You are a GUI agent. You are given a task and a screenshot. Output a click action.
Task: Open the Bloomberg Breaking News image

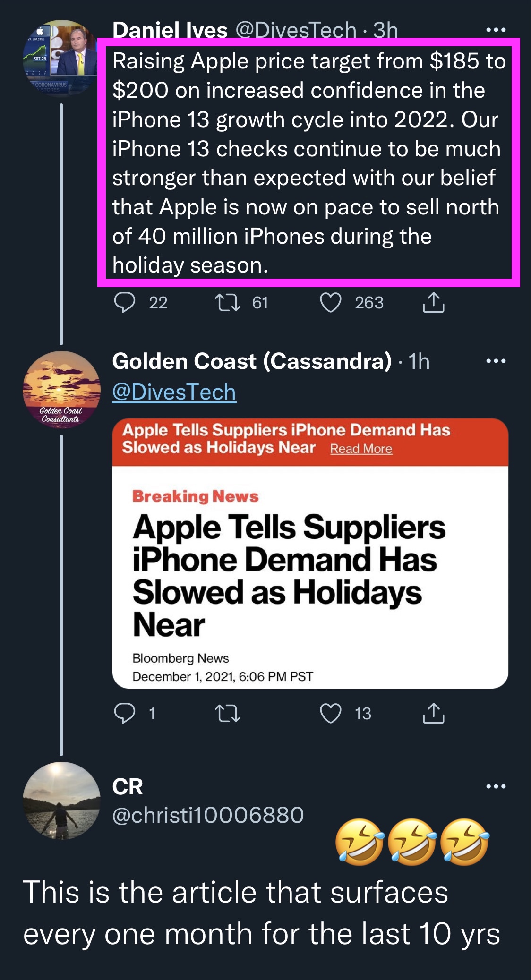coord(310,576)
